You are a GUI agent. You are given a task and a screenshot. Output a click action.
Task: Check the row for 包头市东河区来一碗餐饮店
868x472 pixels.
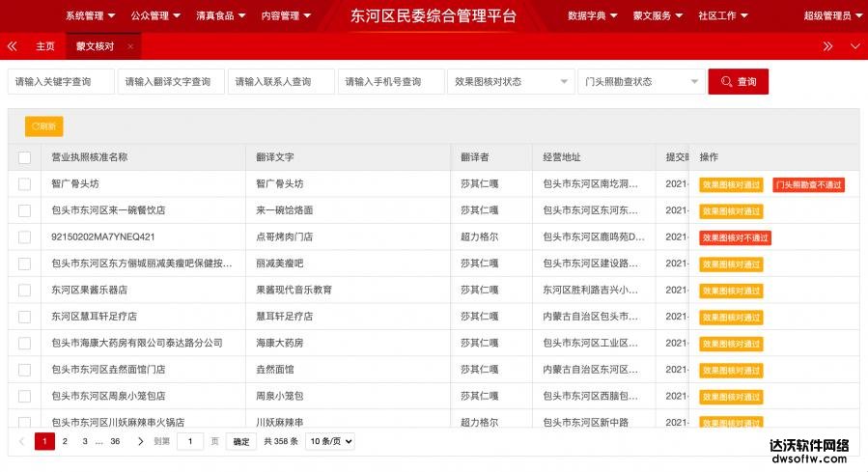click(x=24, y=210)
